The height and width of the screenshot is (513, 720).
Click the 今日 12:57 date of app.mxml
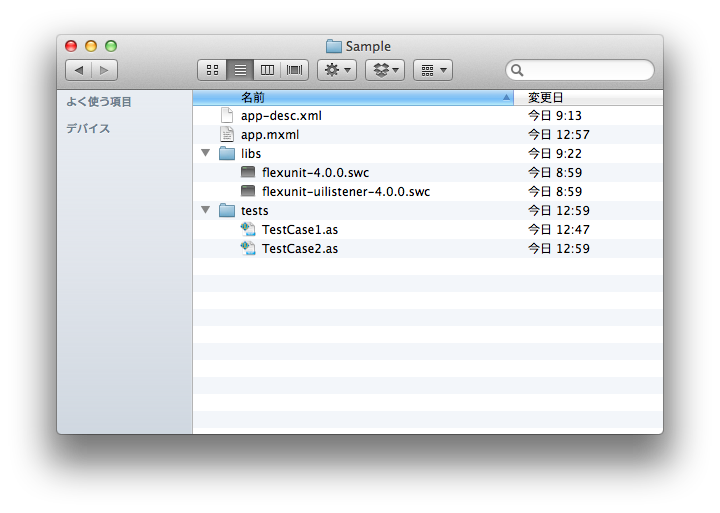(x=558, y=135)
